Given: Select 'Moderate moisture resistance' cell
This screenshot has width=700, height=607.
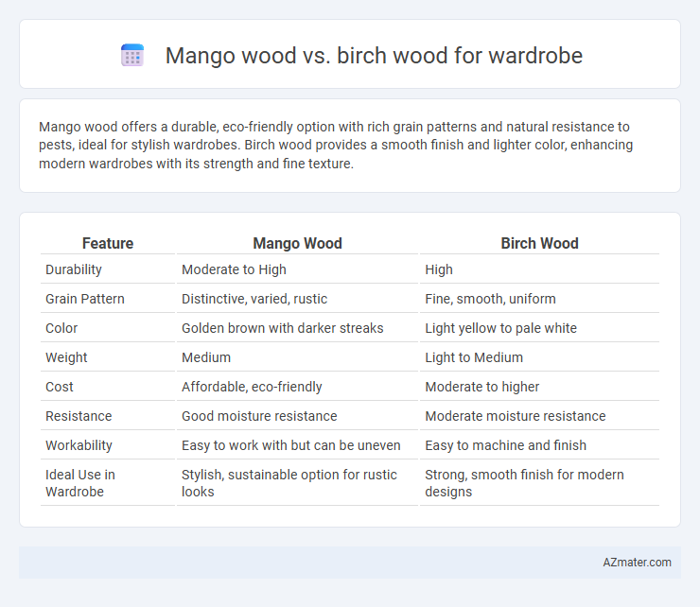Looking at the screenshot, I should 516,416.
